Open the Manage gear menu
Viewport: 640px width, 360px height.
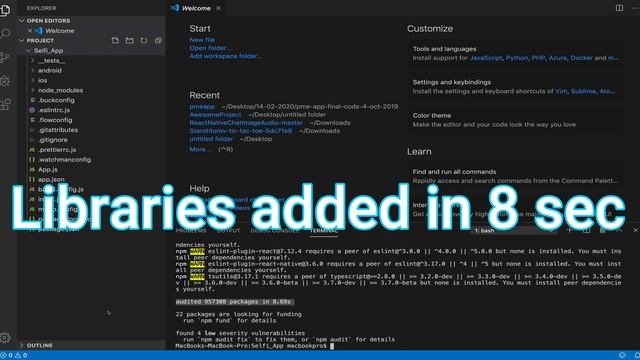(x=5, y=338)
